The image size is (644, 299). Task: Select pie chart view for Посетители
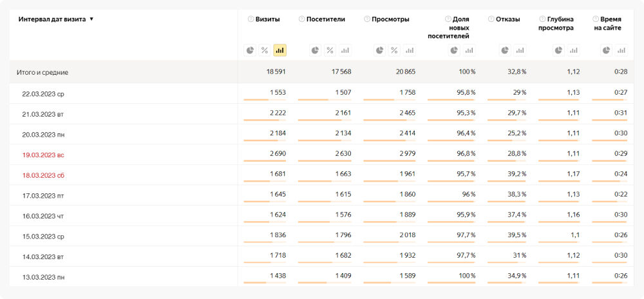tap(315, 50)
